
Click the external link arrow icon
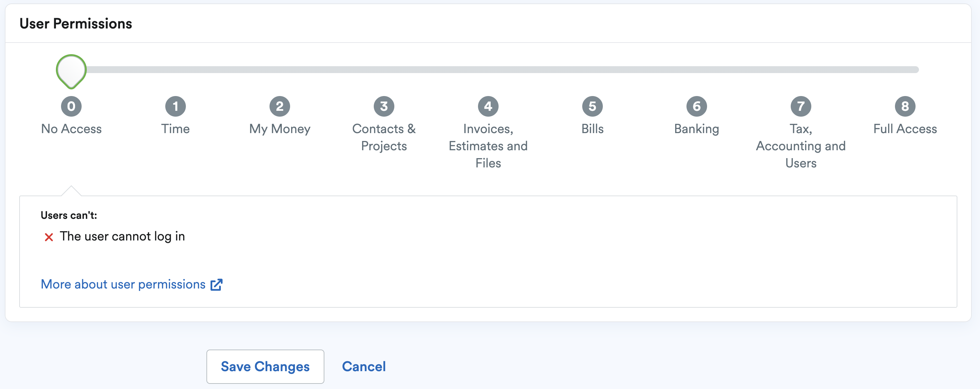(216, 285)
